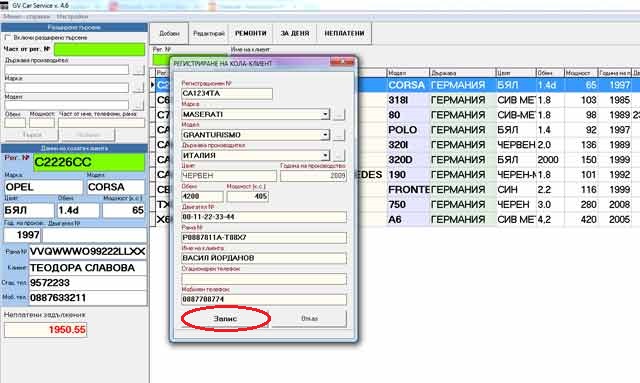Click the ellipsis button next to ИТАЛИЯ

pos(339,155)
